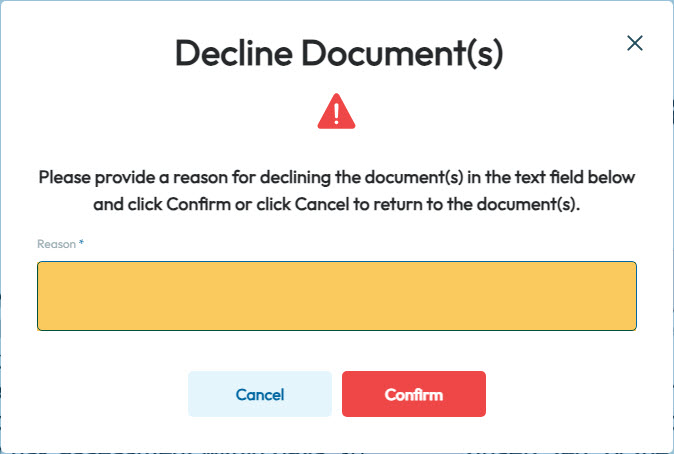
Task: Close the Decline Document(s) dialog with X
Action: point(634,43)
